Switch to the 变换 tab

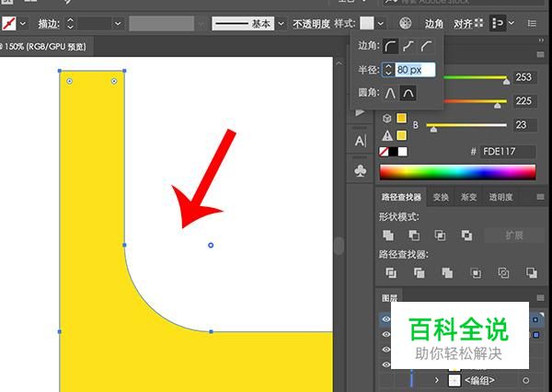pos(441,197)
